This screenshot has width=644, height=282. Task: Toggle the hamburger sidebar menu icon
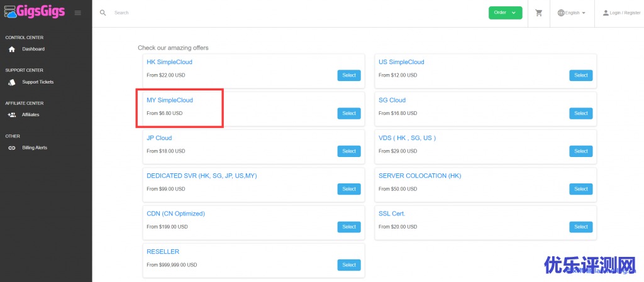pos(77,13)
